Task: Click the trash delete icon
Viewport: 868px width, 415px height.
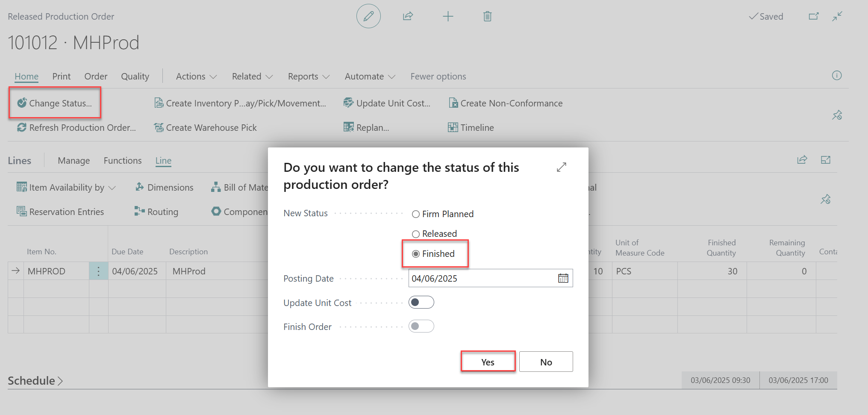Action: [x=487, y=17]
